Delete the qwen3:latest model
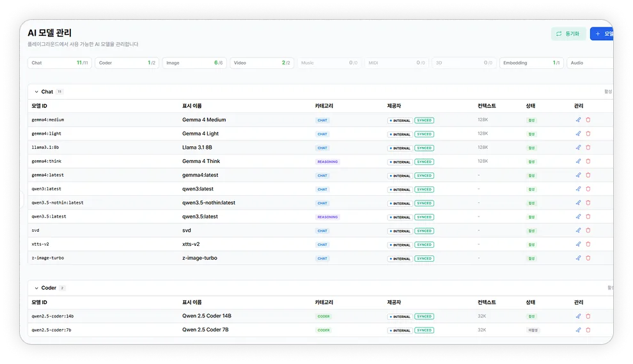Image resolution: width=633 pixels, height=364 pixels. pos(588,188)
